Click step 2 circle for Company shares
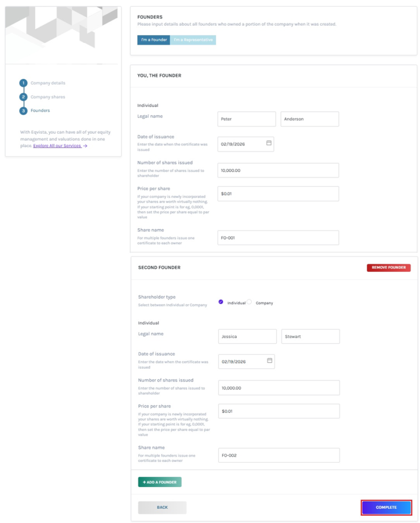 [23, 97]
